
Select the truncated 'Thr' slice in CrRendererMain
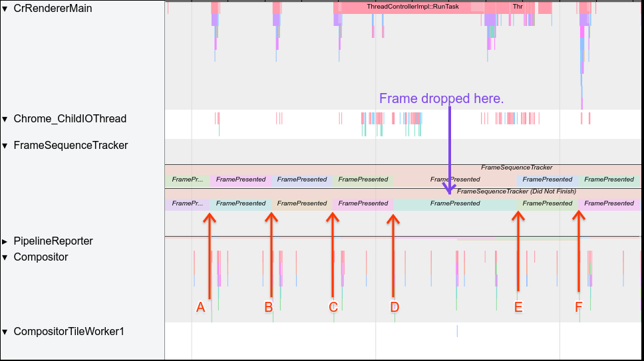tap(518, 7)
